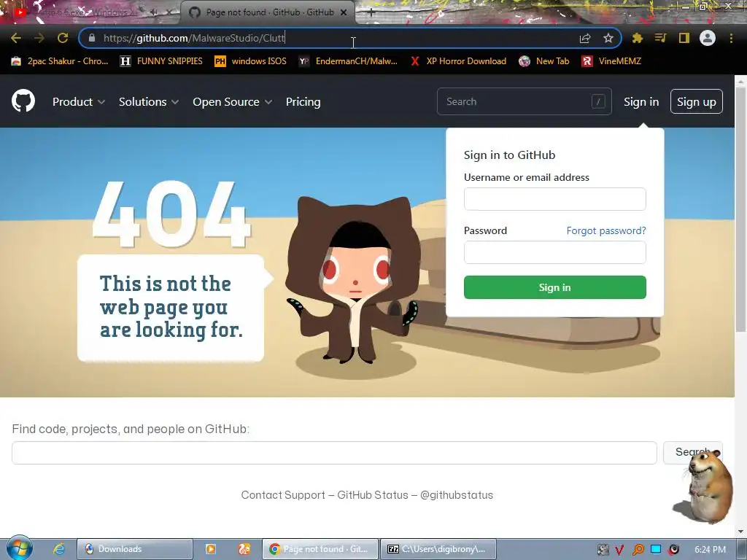
Task: Click the address bar URL text
Action: [x=194, y=38]
